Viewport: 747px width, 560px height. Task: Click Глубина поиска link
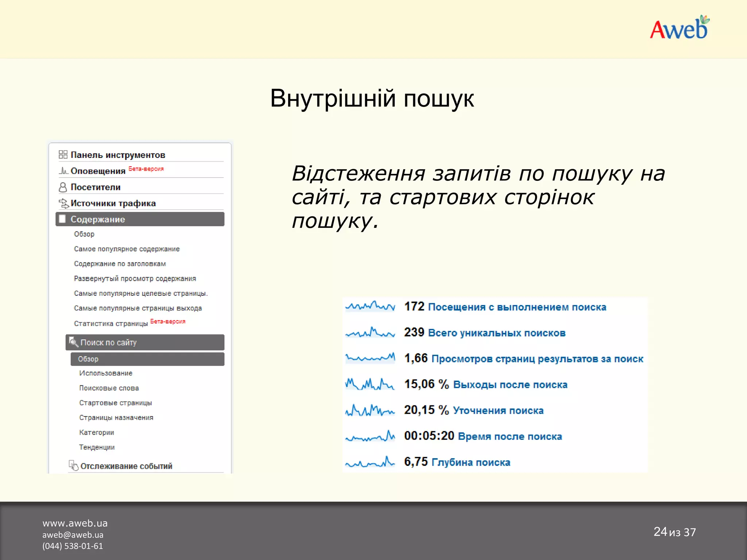click(471, 463)
